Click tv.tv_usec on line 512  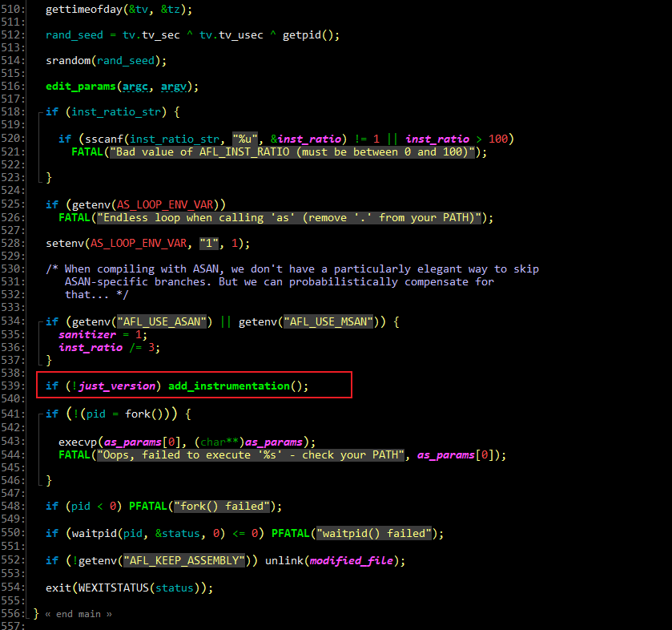231,34
